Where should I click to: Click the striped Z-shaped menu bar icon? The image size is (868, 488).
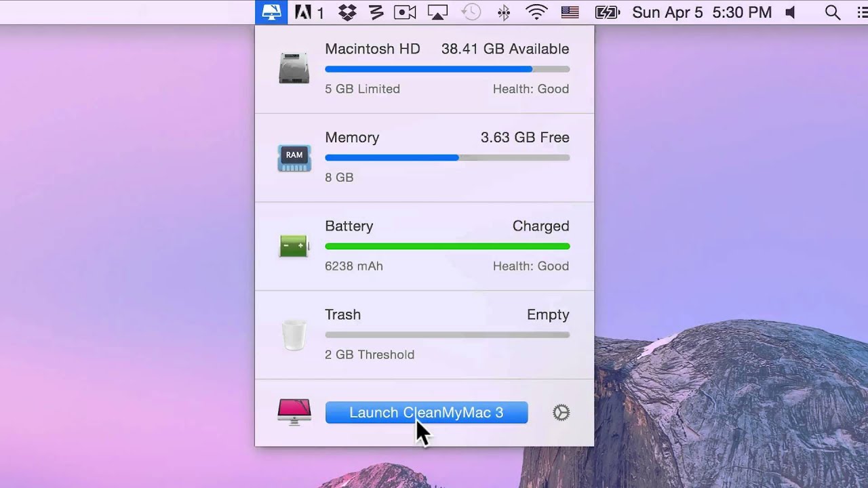[x=376, y=12]
